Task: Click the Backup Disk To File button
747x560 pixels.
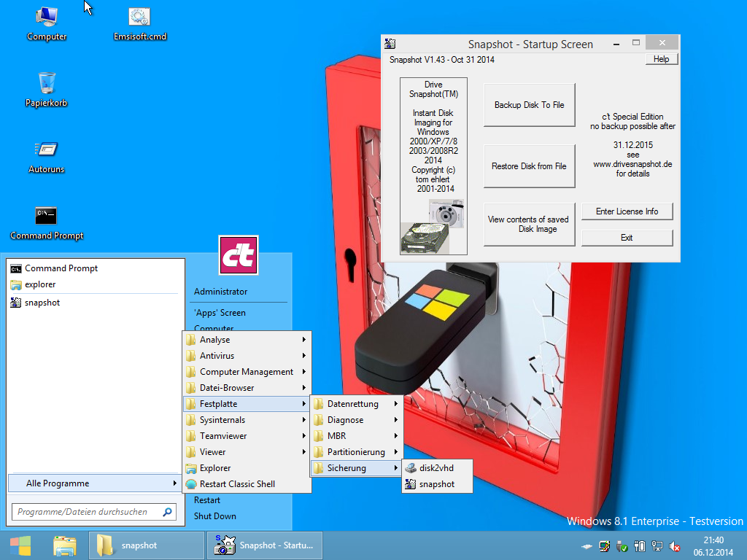Action: click(x=529, y=105)
